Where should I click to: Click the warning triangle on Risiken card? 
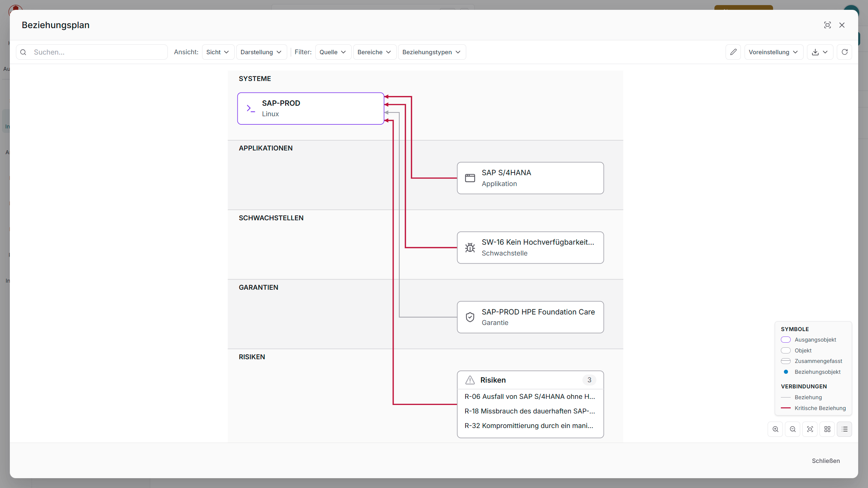pyautogui.click(x=470, y=380)
